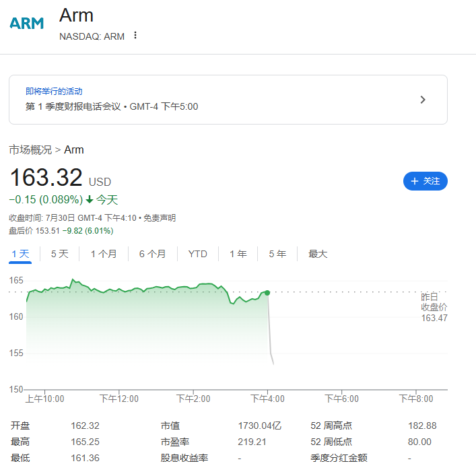Viewport: 476px width, 476px height.
Task: Click the 下午6:00 axis label
Action: point(341,399)
